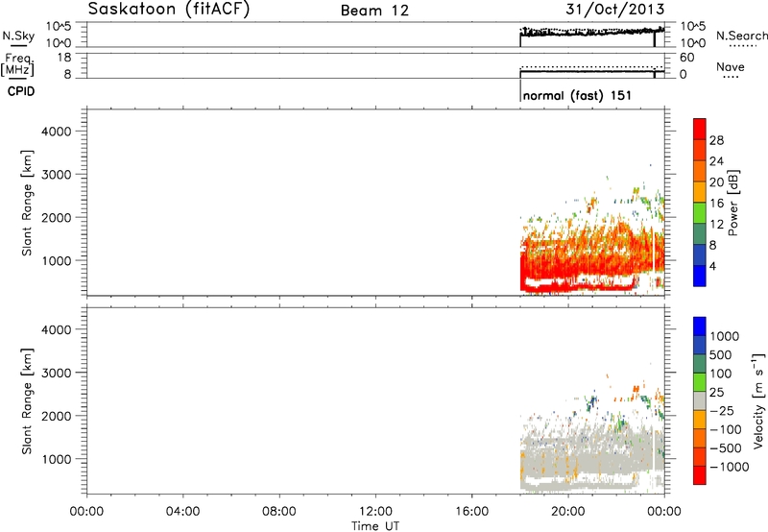Click 'Slant Range [km]' label of velocity panel
The image size is (768, 532).
[x=27, y=401]
